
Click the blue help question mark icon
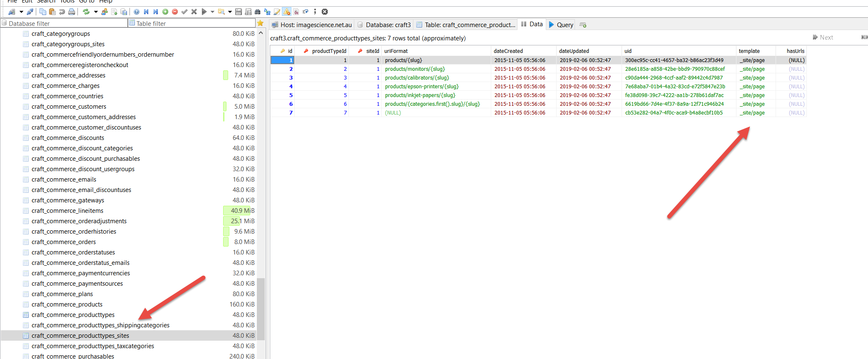(x=137, y=12)
